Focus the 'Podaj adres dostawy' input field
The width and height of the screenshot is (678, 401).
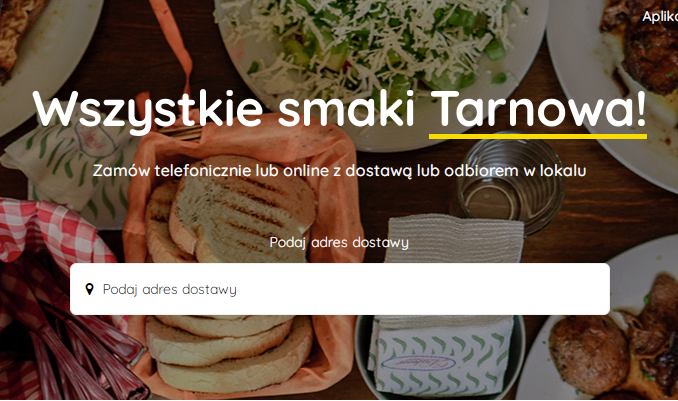340,289
